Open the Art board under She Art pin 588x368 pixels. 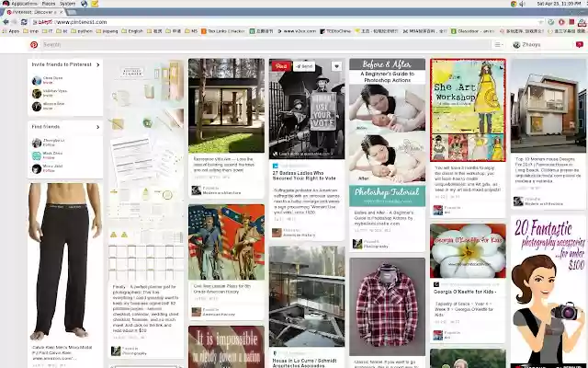[x=447, y=213]
